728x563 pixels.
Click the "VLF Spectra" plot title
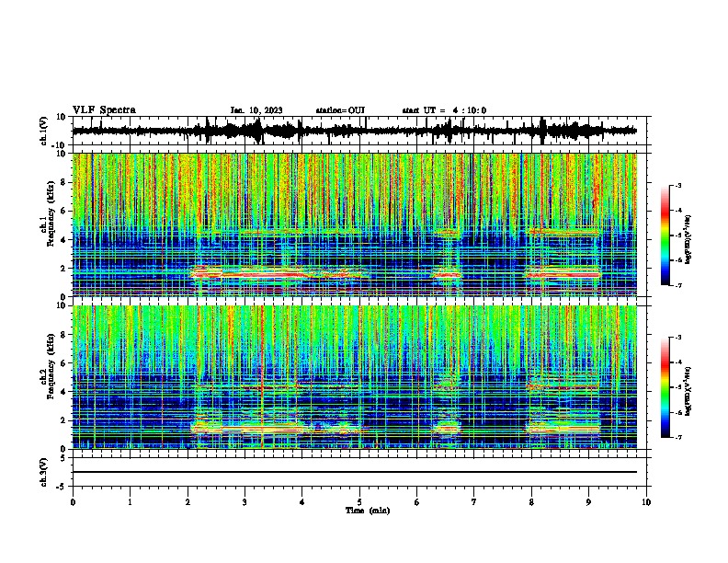pyautogui.click(x=104, y=110)
